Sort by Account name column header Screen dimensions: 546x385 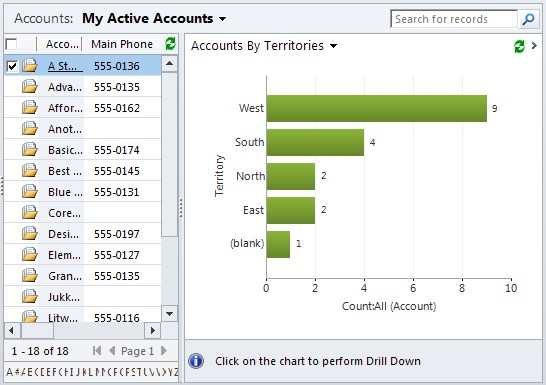(x=62, y=44)
